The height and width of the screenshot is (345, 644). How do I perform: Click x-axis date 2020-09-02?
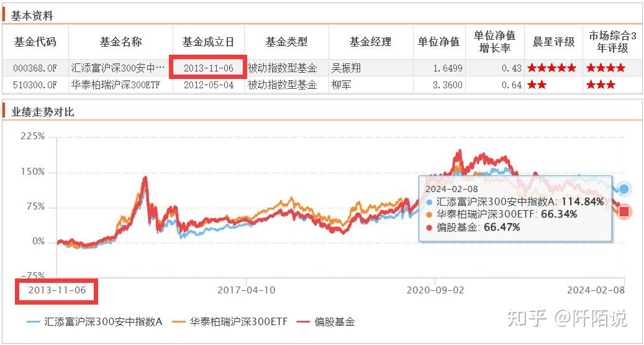pos(435,290)
